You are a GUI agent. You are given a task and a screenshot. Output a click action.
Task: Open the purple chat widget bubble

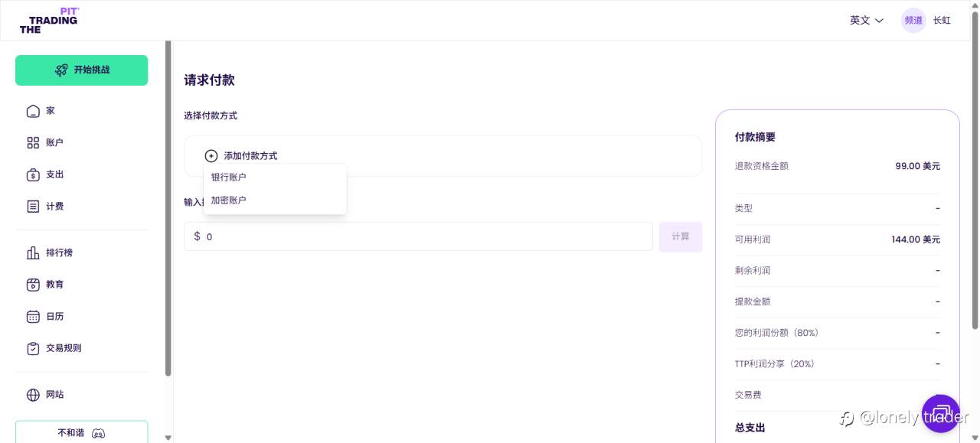tap(941, 414)
